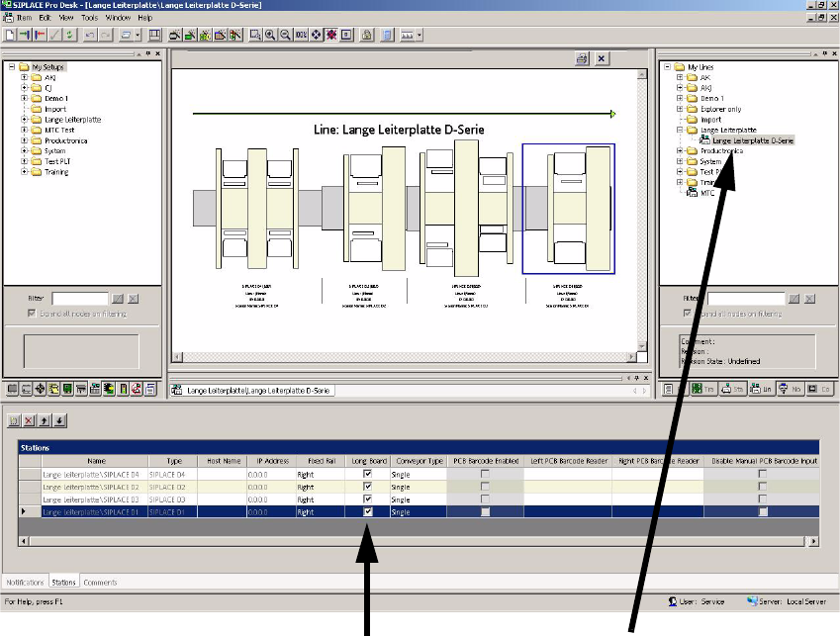
Task: Click the Zoom In magnifier icon
Action: [x=270, y=36]
